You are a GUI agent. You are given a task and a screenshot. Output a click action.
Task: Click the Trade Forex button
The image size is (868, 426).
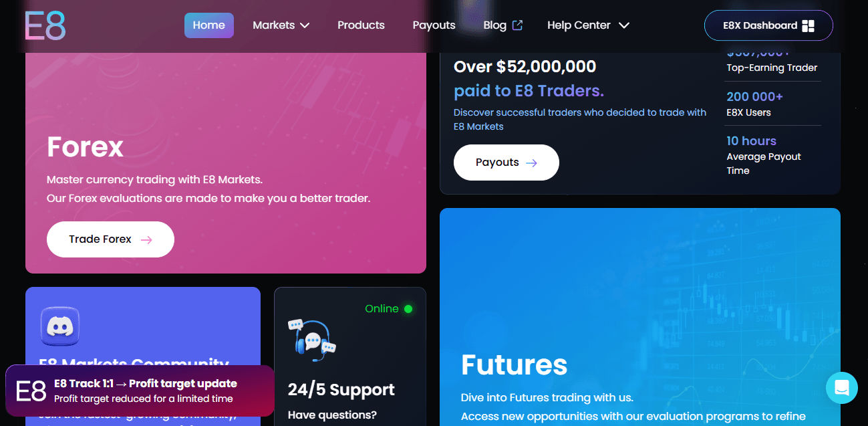[x=110, y=239]
